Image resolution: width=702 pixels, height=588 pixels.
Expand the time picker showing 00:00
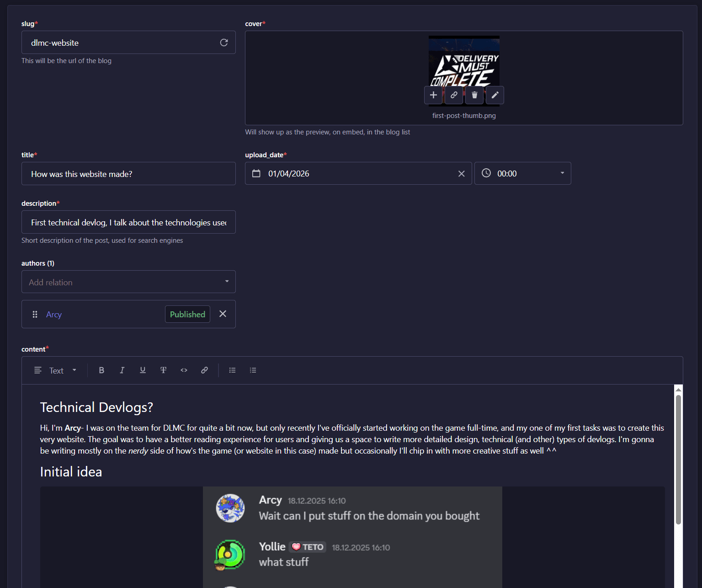pyautogui.click(x=562, y=173)
